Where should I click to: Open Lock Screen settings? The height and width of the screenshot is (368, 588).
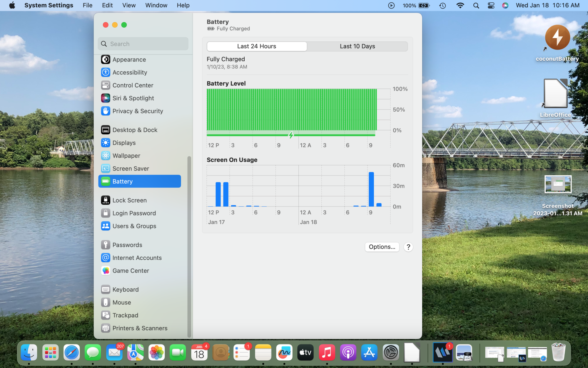129,200
